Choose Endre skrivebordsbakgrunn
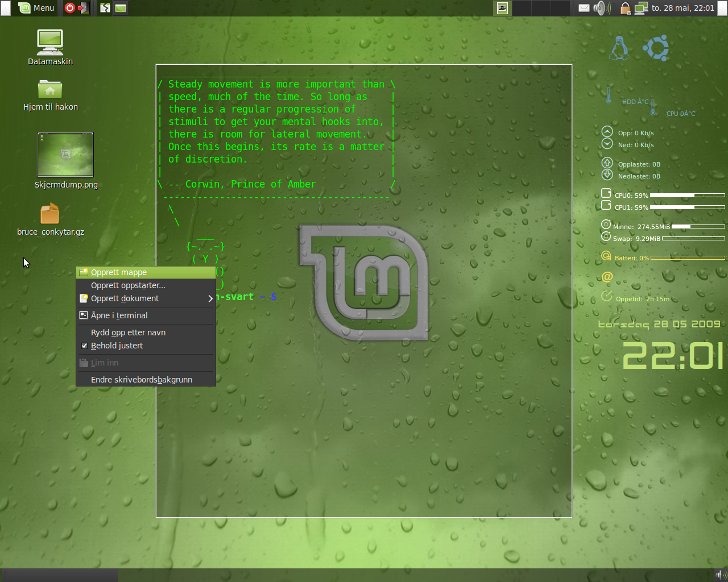The image size is (728, 582). 146,380
